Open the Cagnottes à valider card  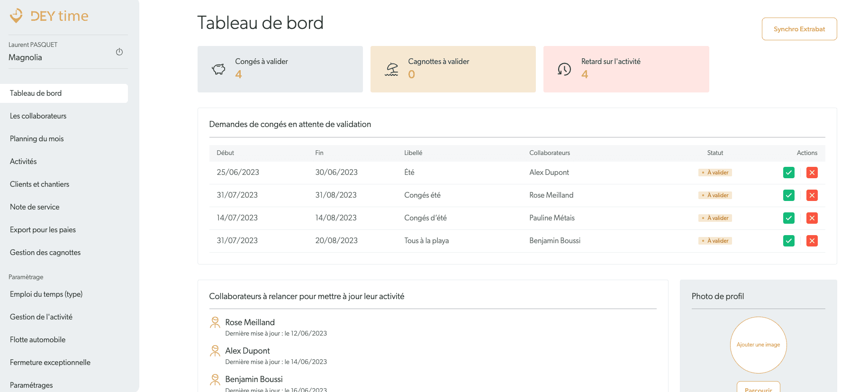(453, 69)
